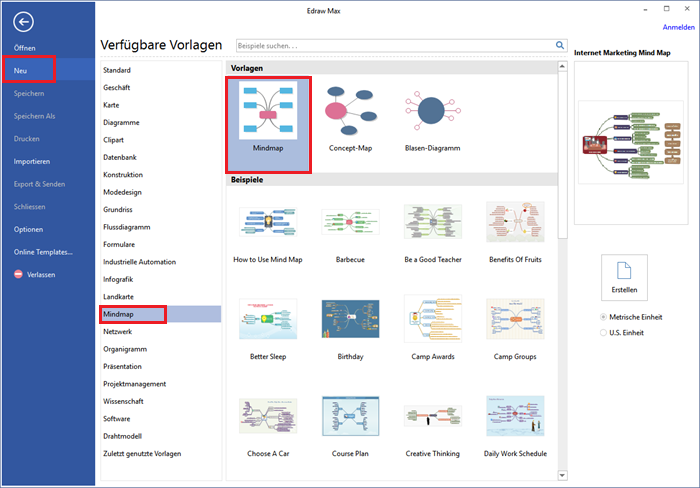This screenshot has height=488, width=700.
Task: Choose the Modedesign category
Action: (x=122, y=192)
